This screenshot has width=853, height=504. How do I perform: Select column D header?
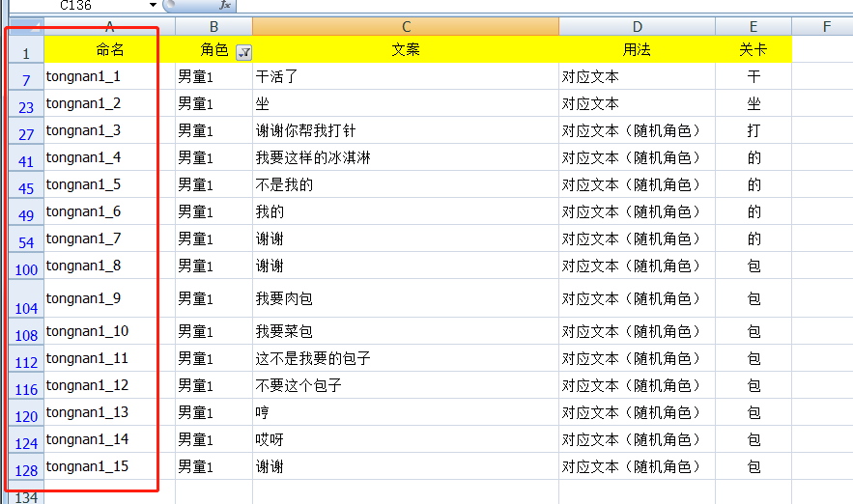637,27
